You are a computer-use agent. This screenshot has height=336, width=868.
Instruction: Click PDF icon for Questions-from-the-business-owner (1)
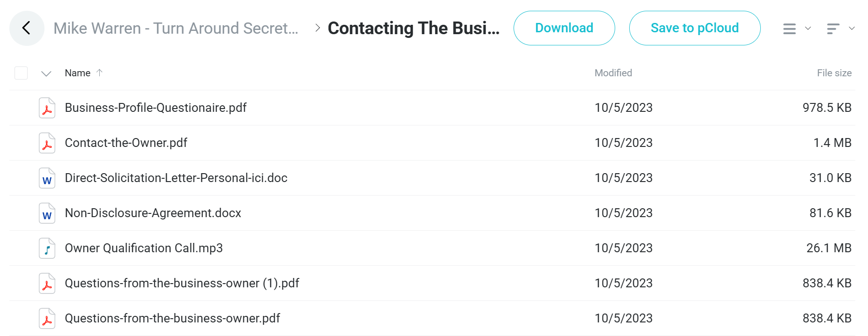[47, 283]
